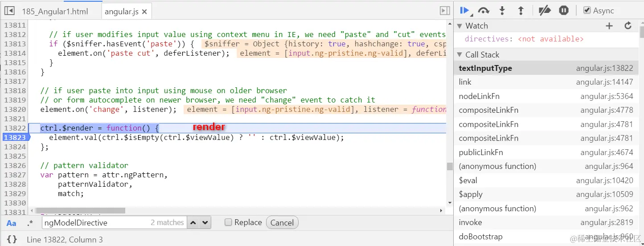Screen dimensions: 644x246
Task: Click 'var pattern = attr.ngPattern,' line
Action: [x=104, y=175]
